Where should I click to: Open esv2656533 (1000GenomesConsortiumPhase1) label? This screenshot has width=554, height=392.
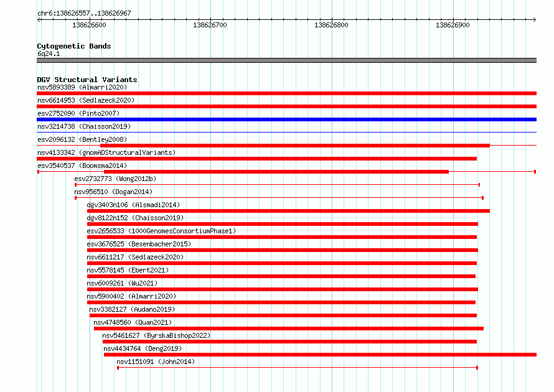tap(161, 231)
